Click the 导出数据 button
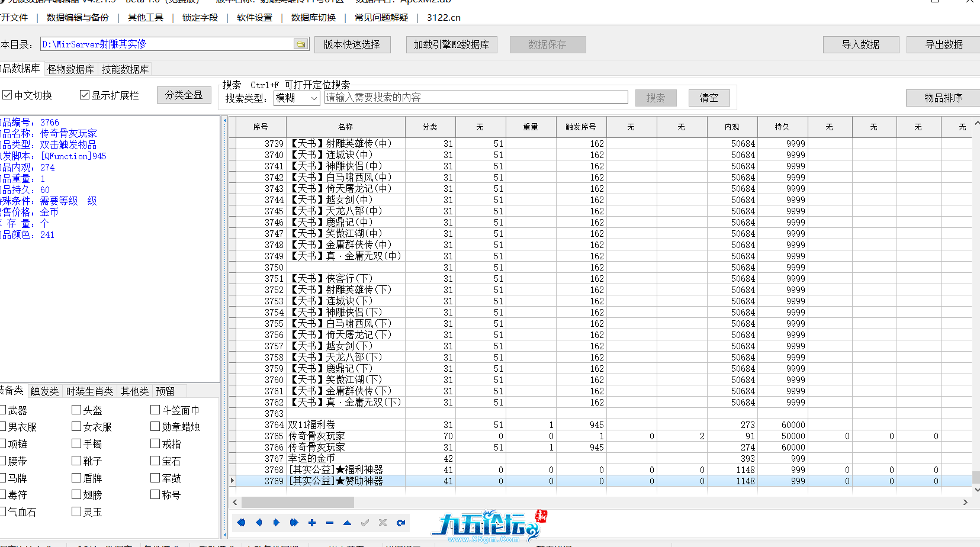This screenshot has width=980, height=547. pos(944,45)
